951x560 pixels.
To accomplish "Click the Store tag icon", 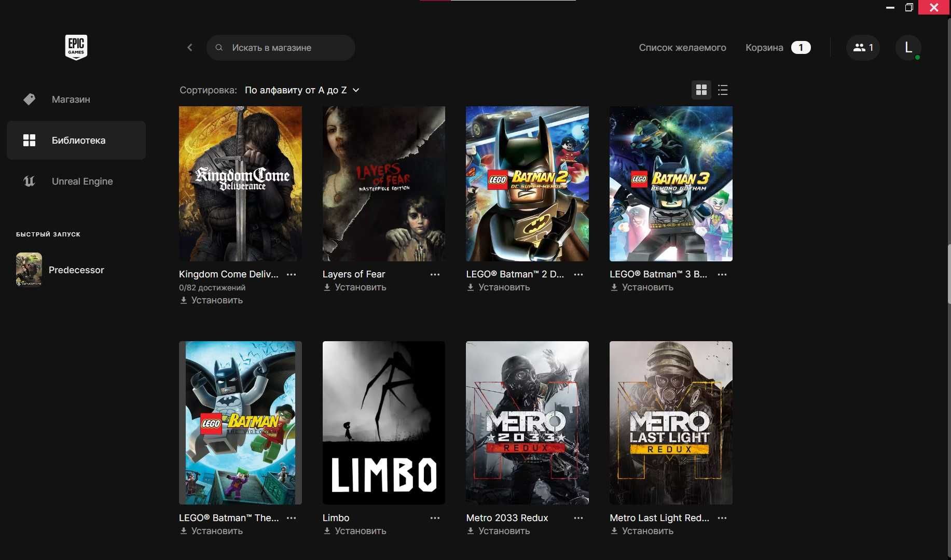I will tap(30, 99).
